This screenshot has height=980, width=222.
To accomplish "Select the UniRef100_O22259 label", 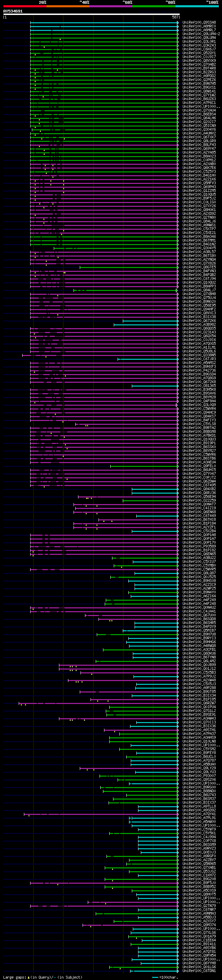I will click(x=199, y=501).
